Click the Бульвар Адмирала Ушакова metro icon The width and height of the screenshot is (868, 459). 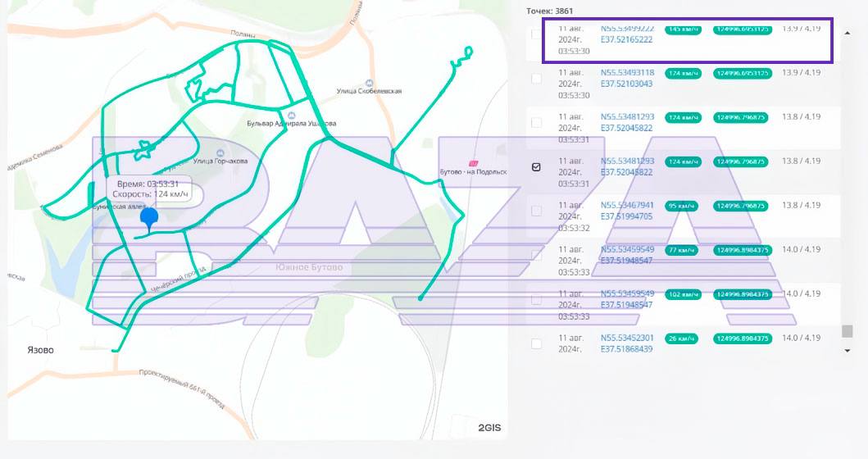click(292, 115)
